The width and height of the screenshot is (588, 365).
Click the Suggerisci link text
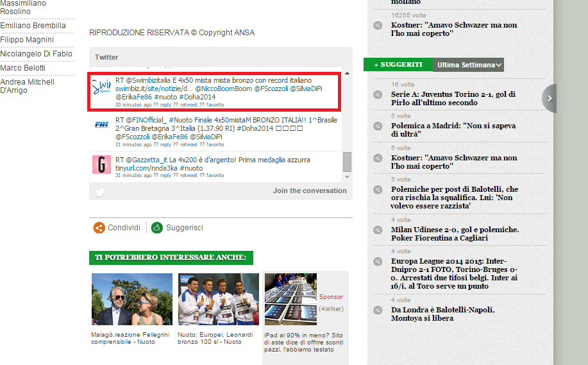click(185, 228)
